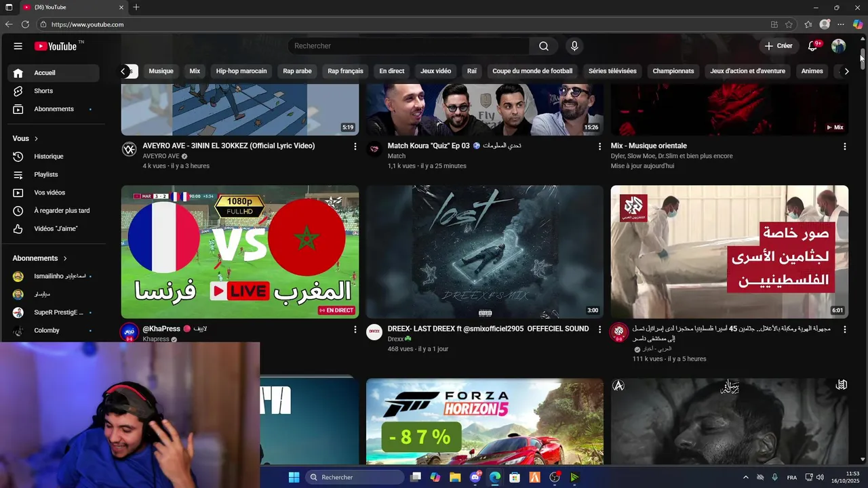This screenshot has height=488, width=868.
Task: Open the Match Koura Quiz options menu
Action: (599, 146)
